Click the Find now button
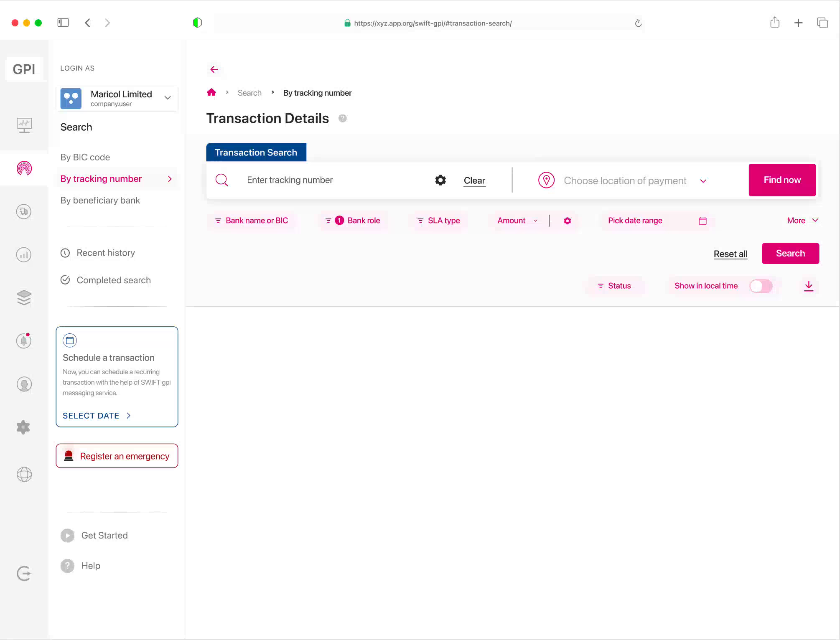This screenshot has height=640, width=840. click(x=781, y=180)
